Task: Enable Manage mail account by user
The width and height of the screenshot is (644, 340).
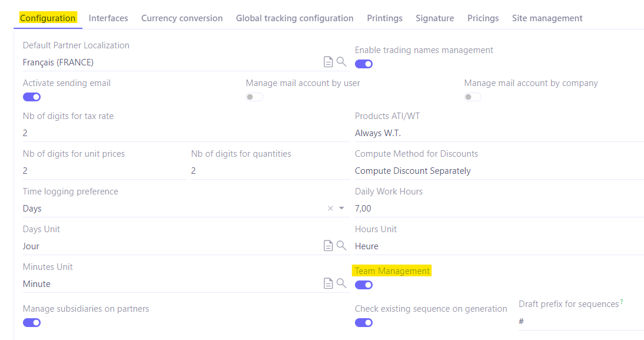Action: click(x=254, y=97)
